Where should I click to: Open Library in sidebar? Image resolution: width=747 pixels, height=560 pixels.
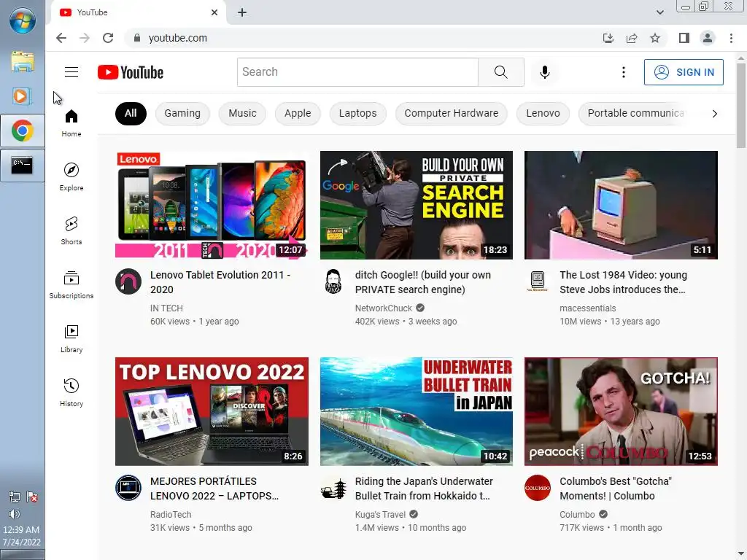[x=71, y=338]
